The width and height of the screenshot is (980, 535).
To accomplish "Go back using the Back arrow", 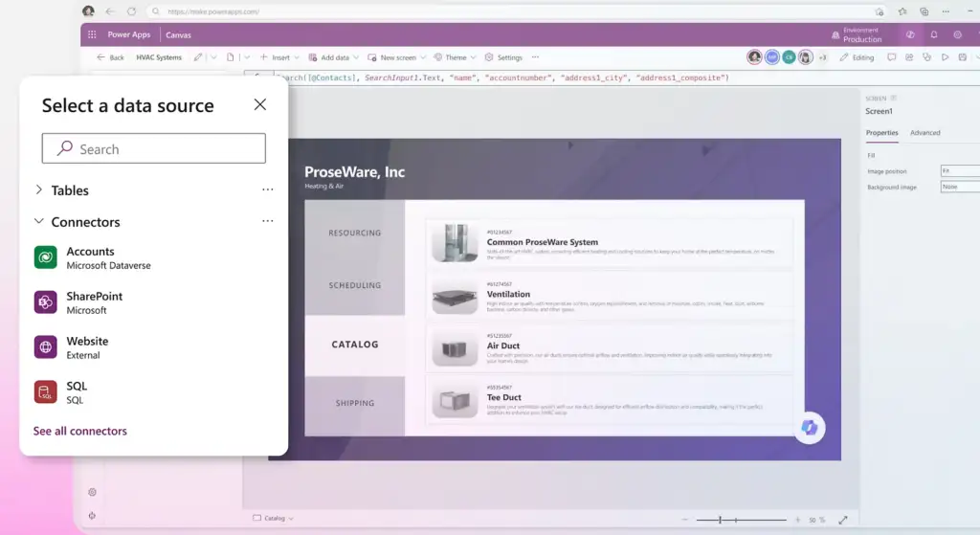I will (110, 57).
